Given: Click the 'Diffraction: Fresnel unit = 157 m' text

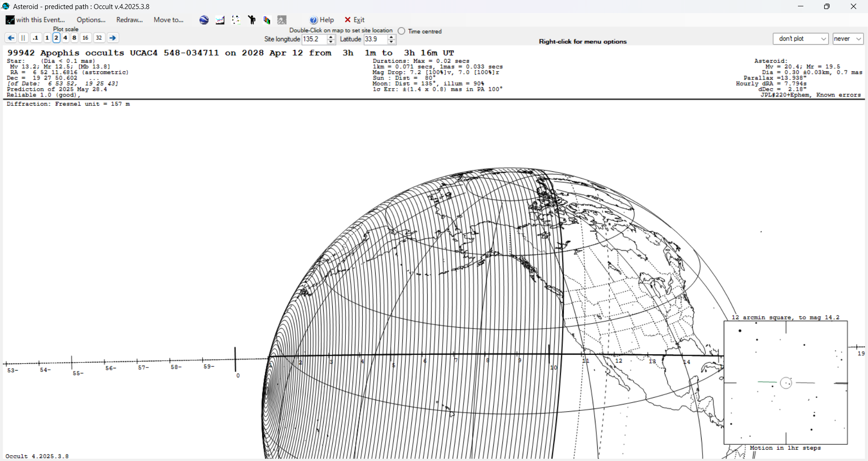Looking at the screenshot, I should (68, 104).
